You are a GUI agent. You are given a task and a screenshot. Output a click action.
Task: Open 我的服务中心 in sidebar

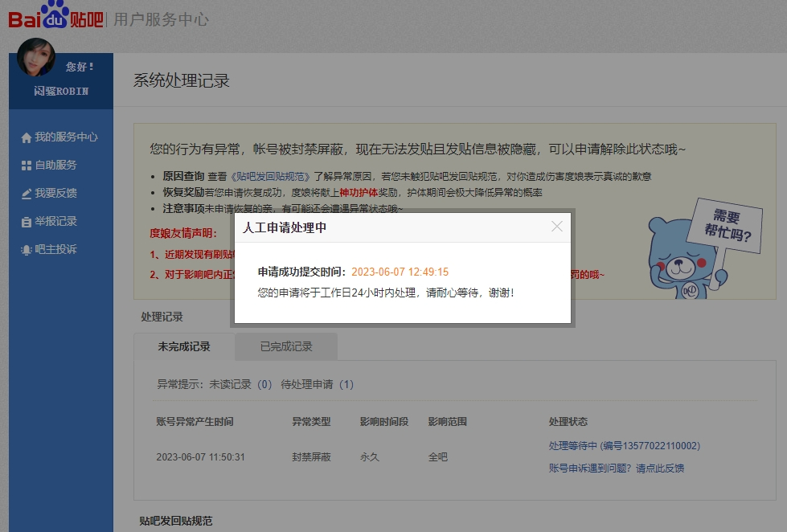[x=66, y=137]
